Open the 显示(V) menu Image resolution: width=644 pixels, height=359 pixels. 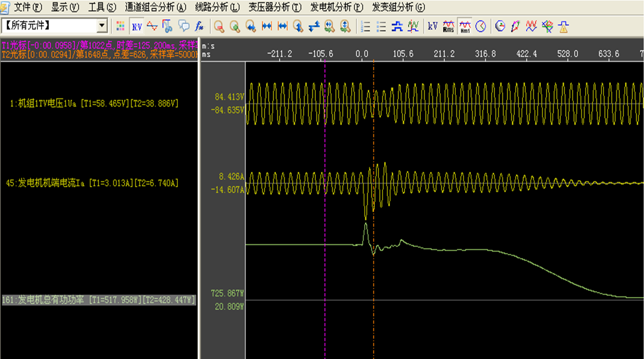coord(65,7)
